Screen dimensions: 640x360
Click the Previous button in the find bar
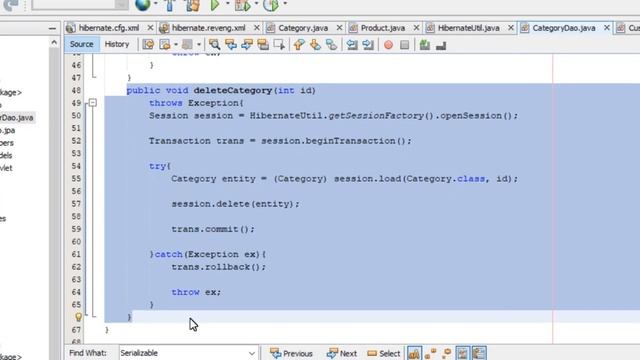[291, 353]
